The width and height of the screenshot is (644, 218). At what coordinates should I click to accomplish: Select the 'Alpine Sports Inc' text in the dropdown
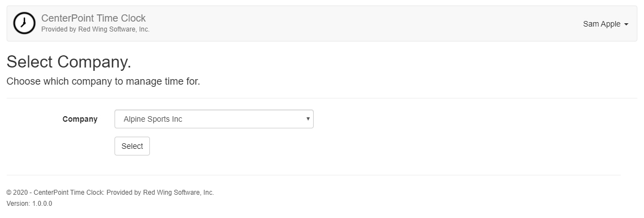pos(153,119)
